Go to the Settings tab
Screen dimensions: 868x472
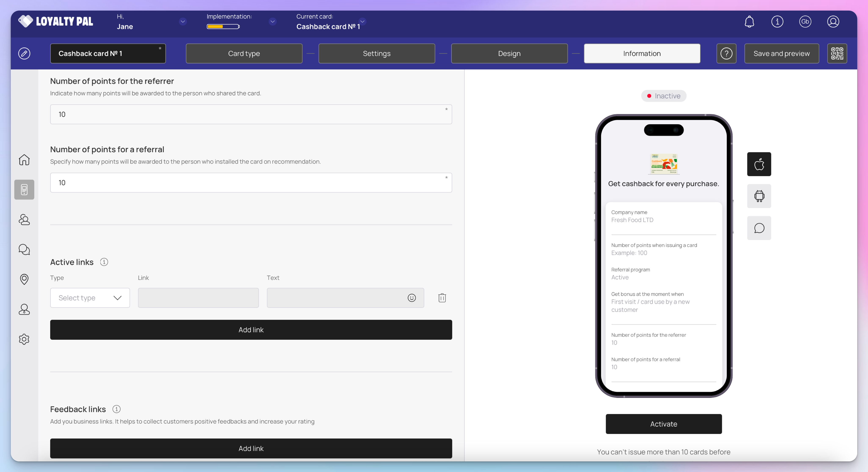coord(376,54)
